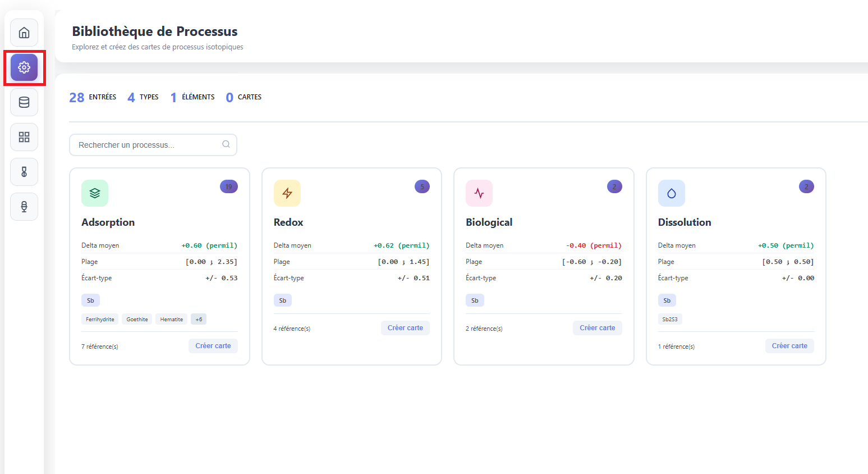Select the 28 ENTRÉES stat filter
This screenshot has width=868, height=474.
pos(93,97)
